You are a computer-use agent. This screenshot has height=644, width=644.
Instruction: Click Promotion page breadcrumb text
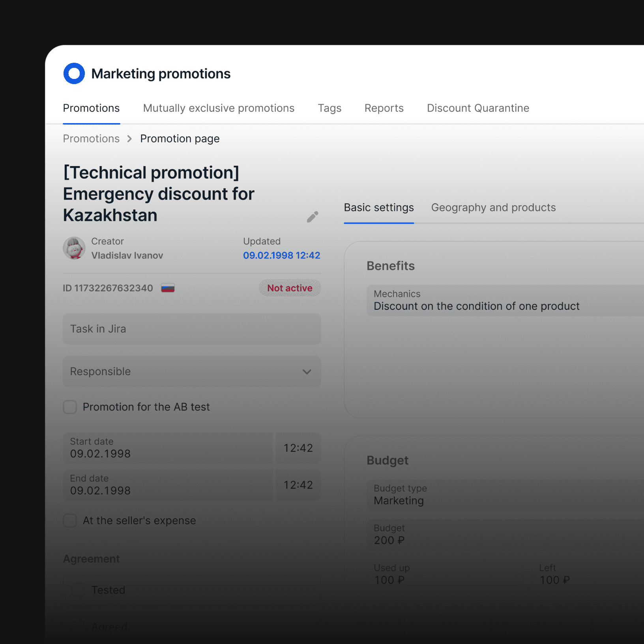click(180, 139)
